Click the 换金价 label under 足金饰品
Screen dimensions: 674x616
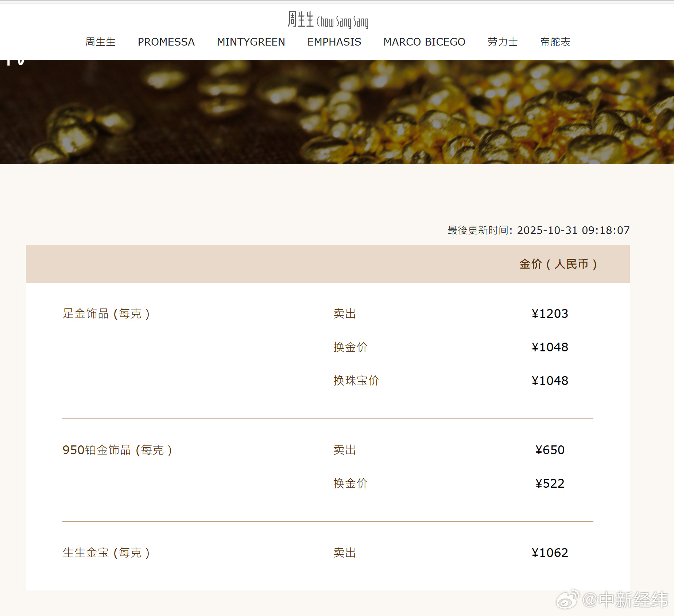pos(350,347)
